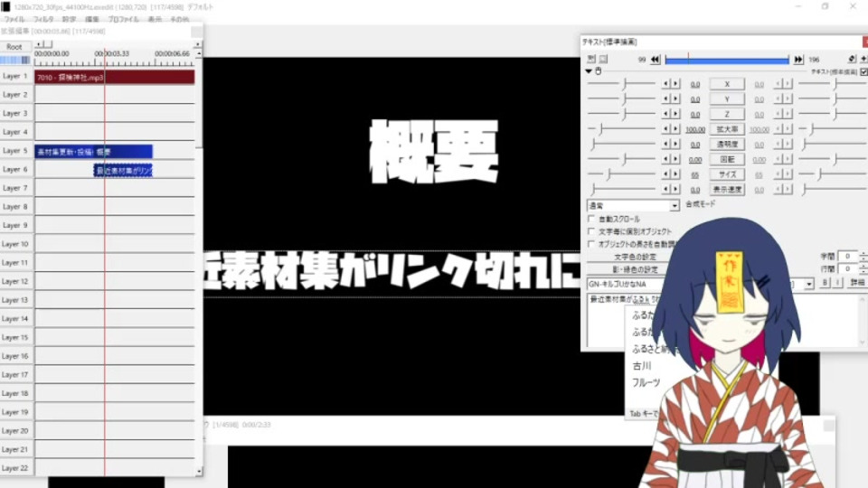Decrease Y value with left arrow
Screen dimensions: 868x488
pos(666,99)
